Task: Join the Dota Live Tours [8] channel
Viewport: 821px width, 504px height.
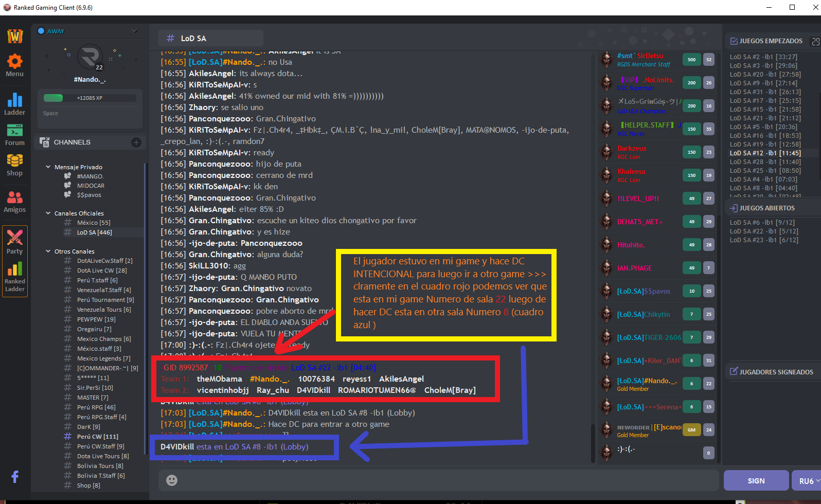Action: 103,456
